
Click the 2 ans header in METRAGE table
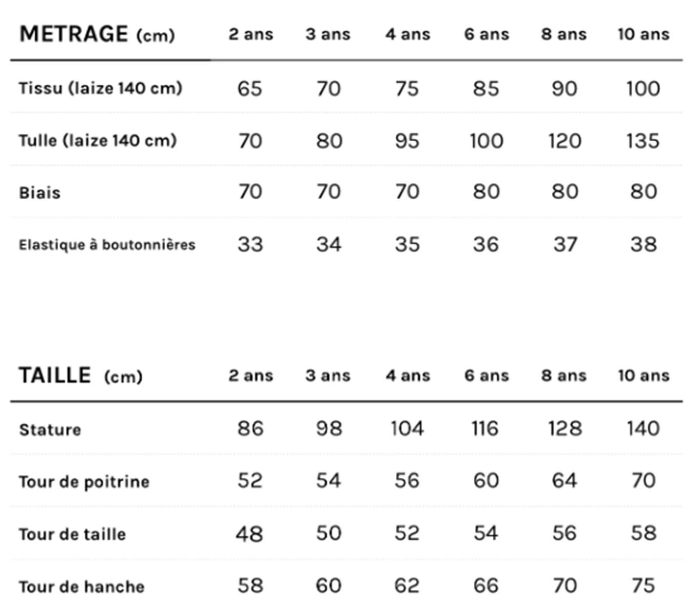coord(250,34)
